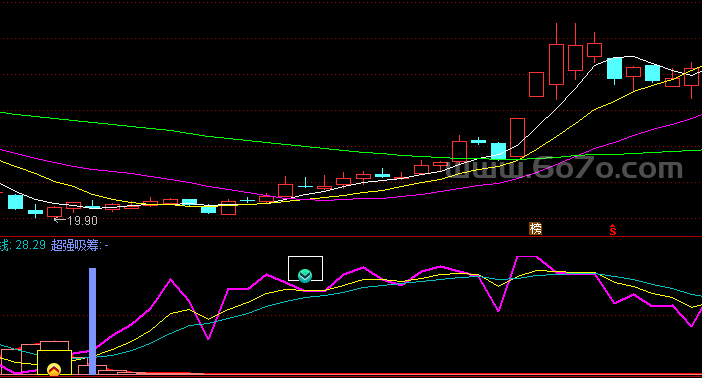Image resolution: width=702 pixels, height=378 pixels.
Task: Click the 28.29 indicator value
Action: pyautogui.click(x=30, y=245)
